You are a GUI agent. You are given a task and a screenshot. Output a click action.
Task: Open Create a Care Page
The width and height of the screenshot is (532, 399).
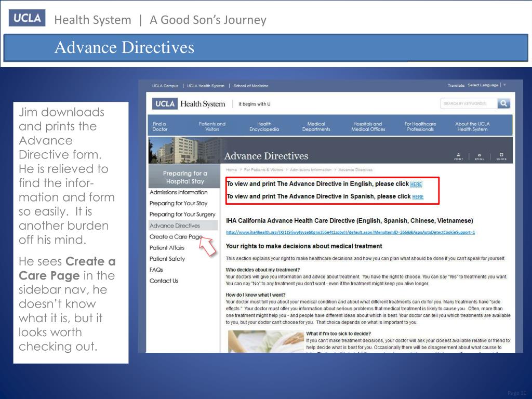click(x=176, y=237)
